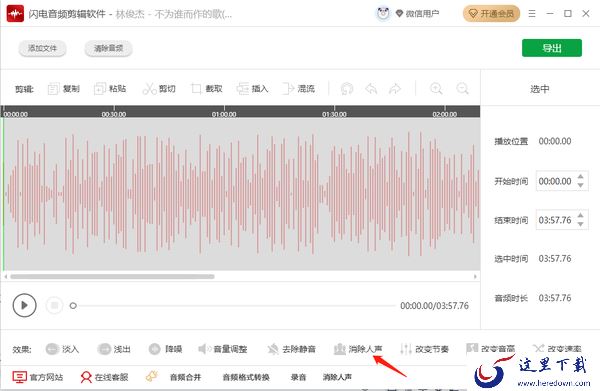
Task: Select the 混流 mix tool
Action: (x=298, y=89)
